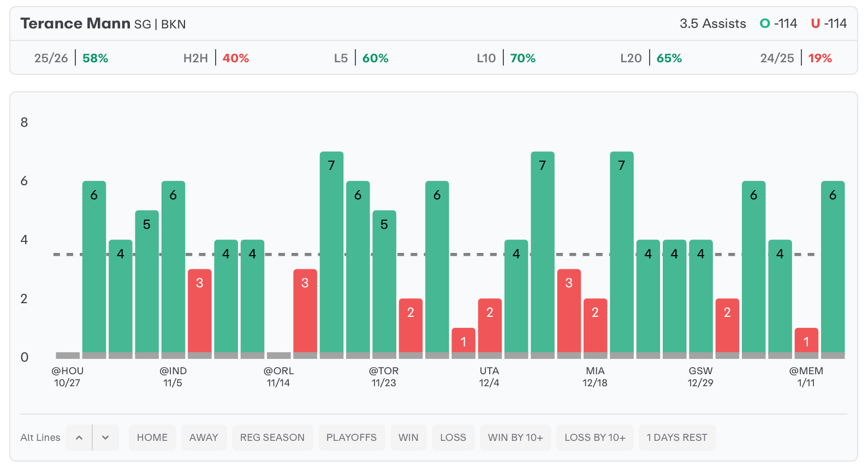Screen dimensions: 868x472
Task: Select the Under -114 odds
Action: (829, 23)
